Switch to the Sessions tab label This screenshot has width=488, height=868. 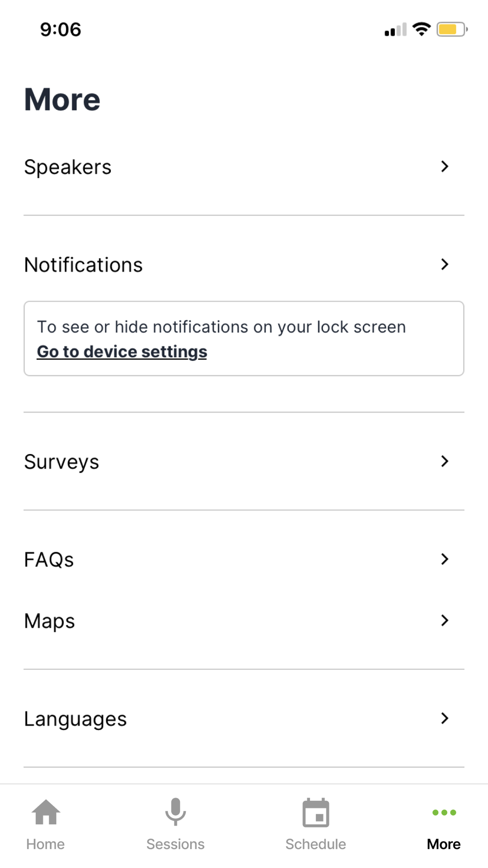point(175,844)
